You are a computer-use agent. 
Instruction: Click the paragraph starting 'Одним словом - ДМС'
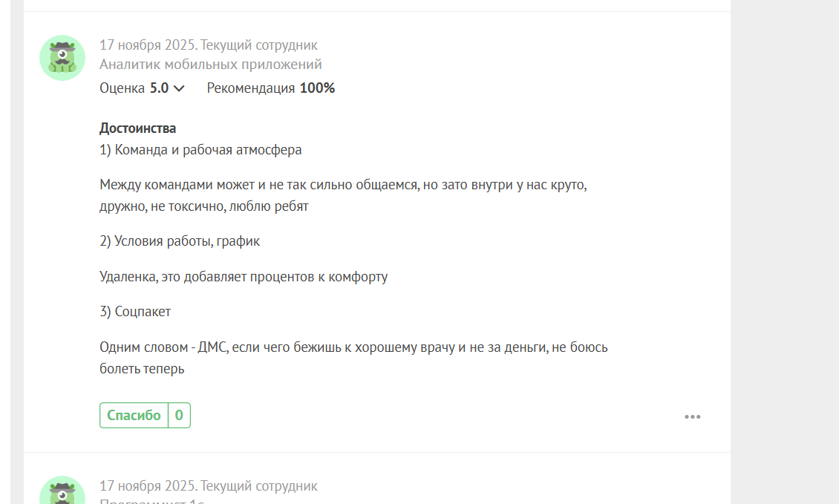353,347
